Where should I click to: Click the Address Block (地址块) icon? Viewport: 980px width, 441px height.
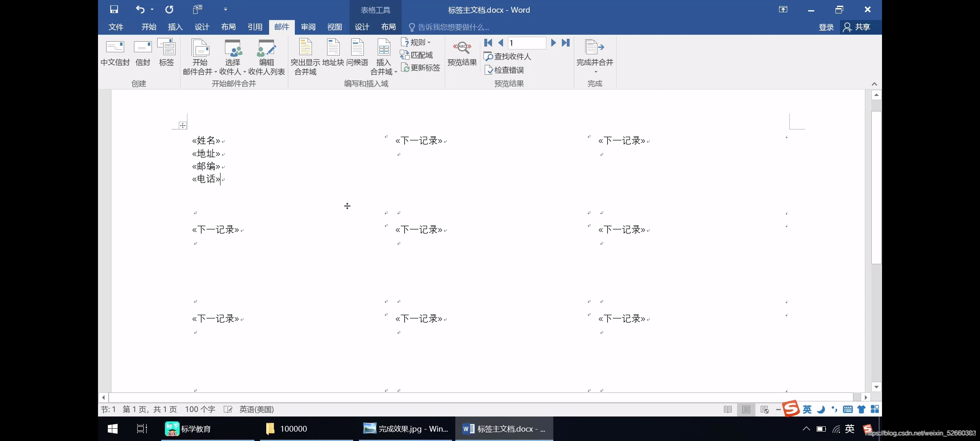[333, 53]
